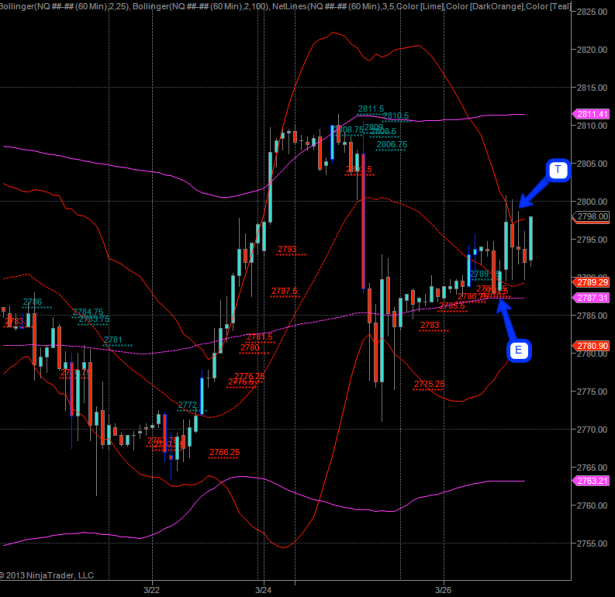The image size is (615, 597).
Task: Click the 3/24 date label
Action: [x=263, y=589]
